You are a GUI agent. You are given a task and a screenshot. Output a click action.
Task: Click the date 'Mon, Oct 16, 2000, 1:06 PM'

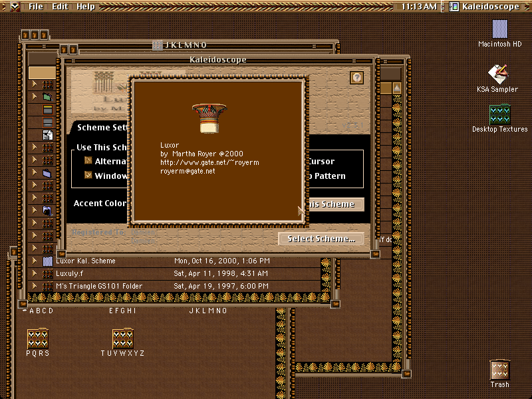[222, 261]
